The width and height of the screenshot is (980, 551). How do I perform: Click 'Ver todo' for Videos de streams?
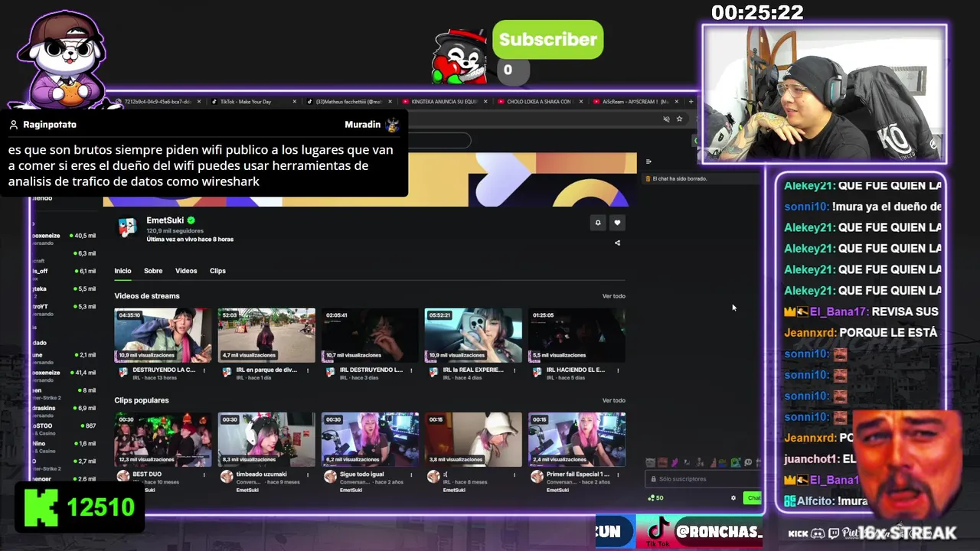(x=613, y=296)
